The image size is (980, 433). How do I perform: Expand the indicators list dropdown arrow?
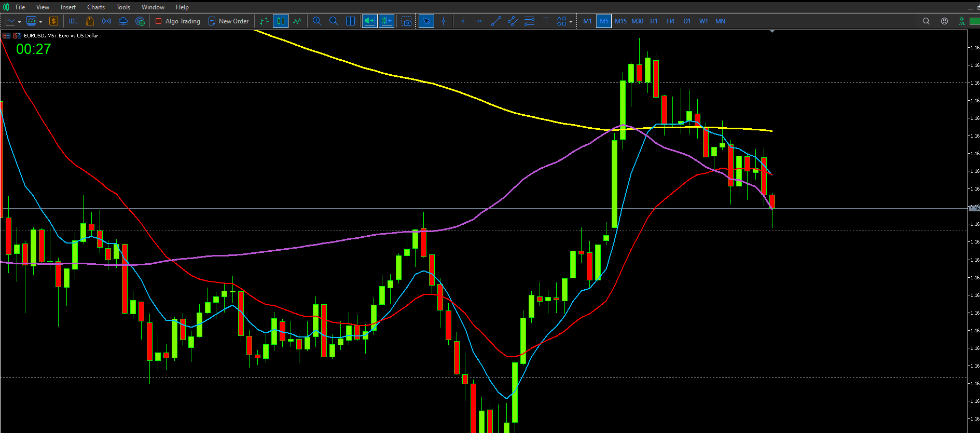click(x=41, y=22)
